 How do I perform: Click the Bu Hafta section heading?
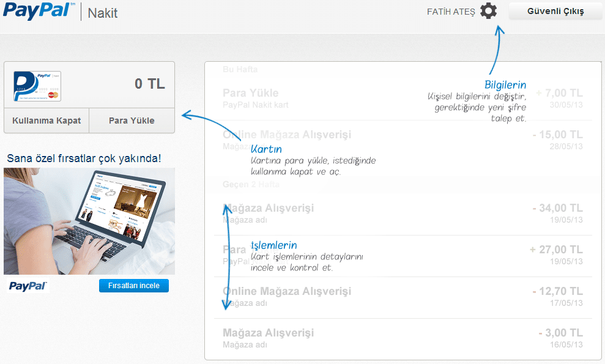click(240, 70)
